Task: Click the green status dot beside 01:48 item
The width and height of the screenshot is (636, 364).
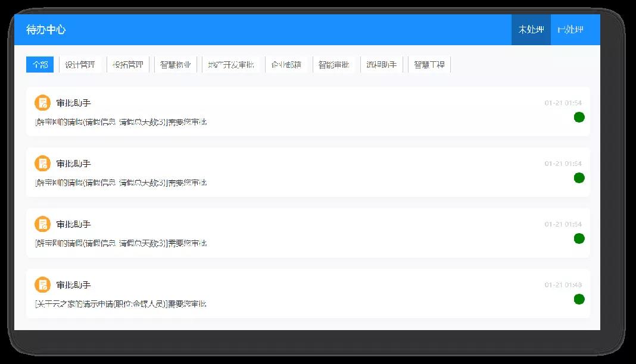Action: tap(579, 299)
